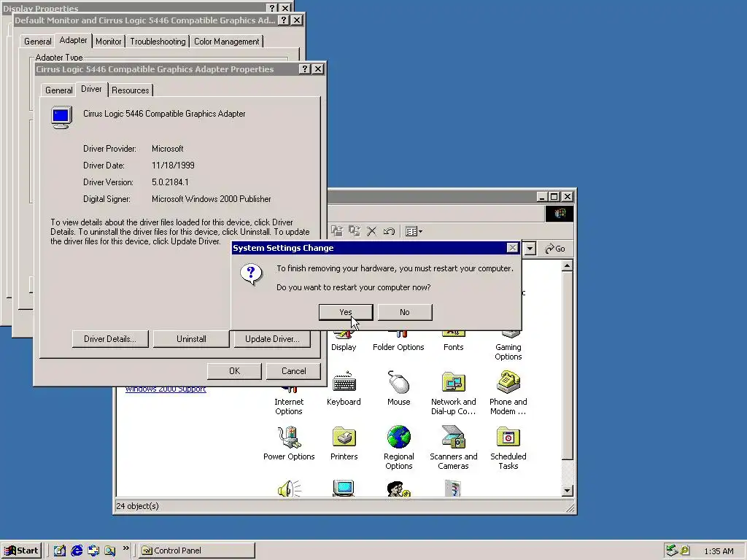Click No in System Settings Change dialog
The width and height of the screenshot is (747, 560).
(404, 312)
